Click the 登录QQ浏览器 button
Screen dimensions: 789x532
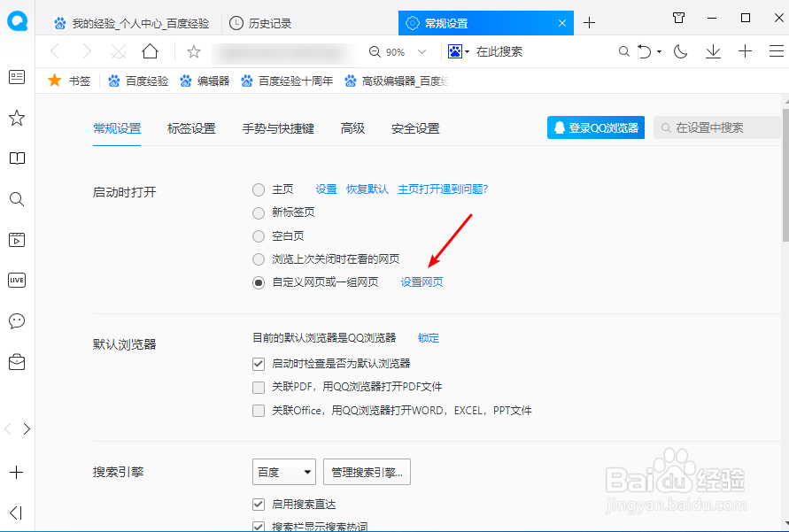(595, 127)
